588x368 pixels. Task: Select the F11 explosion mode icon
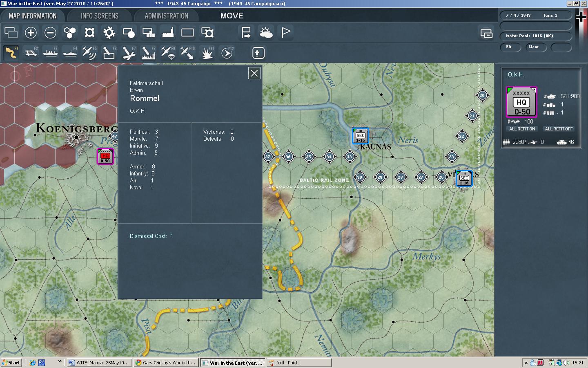pyautogui.click(x=207, y=53)
